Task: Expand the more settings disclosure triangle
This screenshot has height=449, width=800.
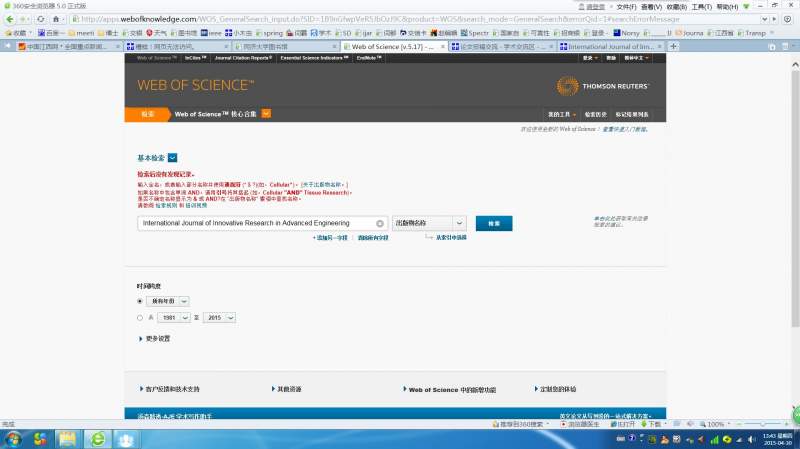Action: point(141,339)
